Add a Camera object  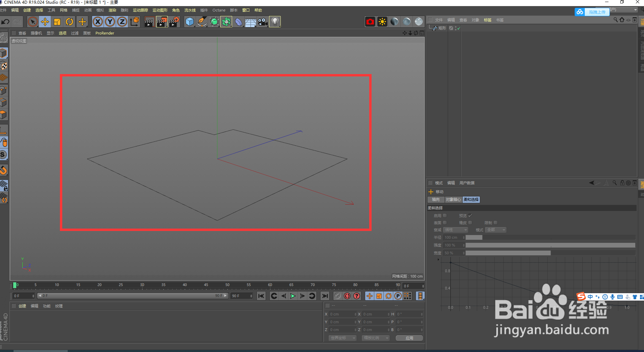263,22
